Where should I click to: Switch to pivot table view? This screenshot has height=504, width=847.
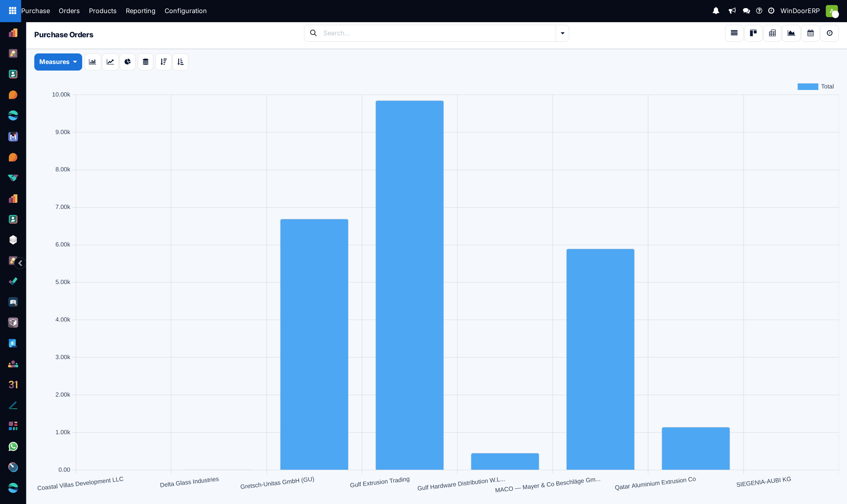click(772, 33)
